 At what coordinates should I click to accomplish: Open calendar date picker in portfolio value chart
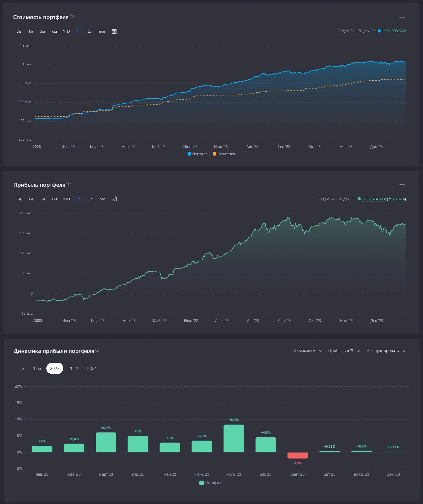114,31
